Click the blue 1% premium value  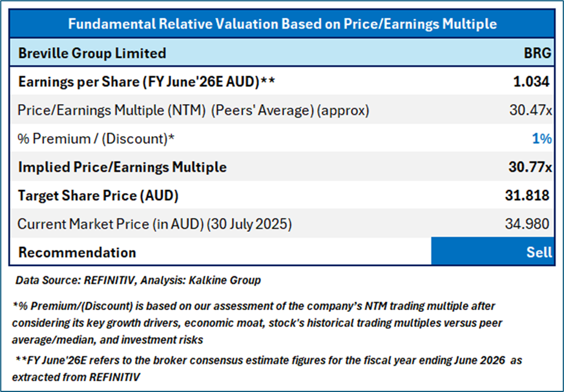point(541,139)
